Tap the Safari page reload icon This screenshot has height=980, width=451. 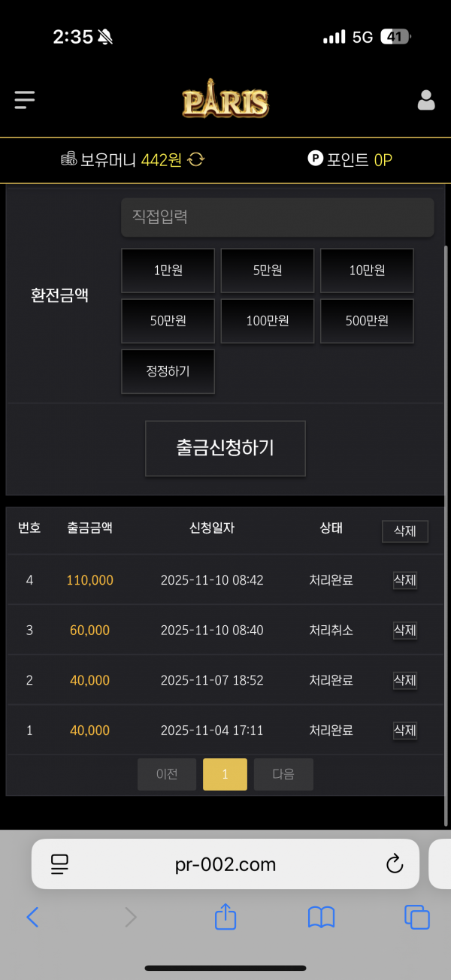point(395,864)
